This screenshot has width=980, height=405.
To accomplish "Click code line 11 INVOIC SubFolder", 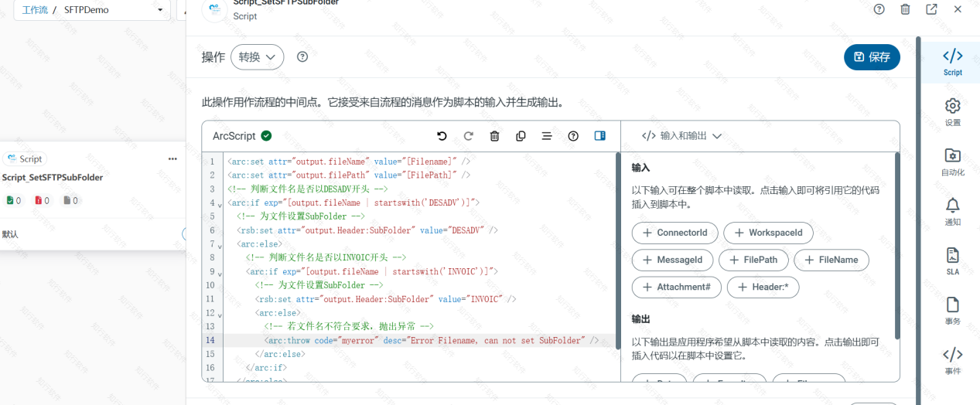I will [x=386, y=299].
